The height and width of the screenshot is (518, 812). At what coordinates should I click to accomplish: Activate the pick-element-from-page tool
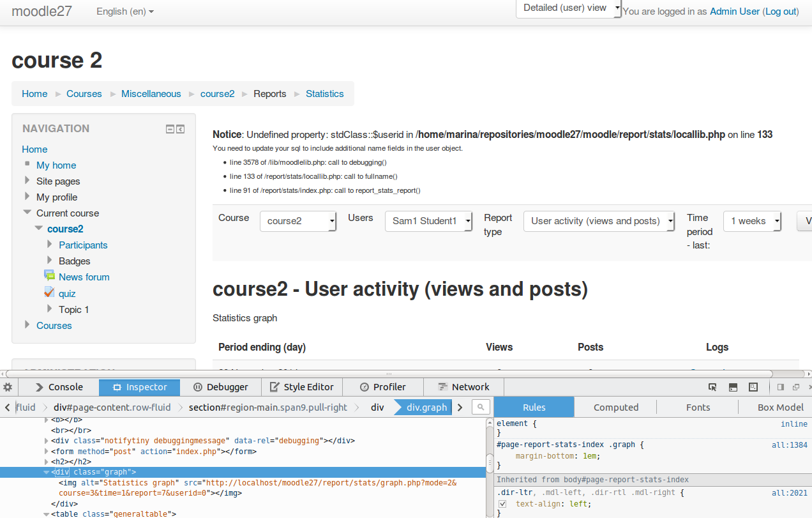[712, 387]
